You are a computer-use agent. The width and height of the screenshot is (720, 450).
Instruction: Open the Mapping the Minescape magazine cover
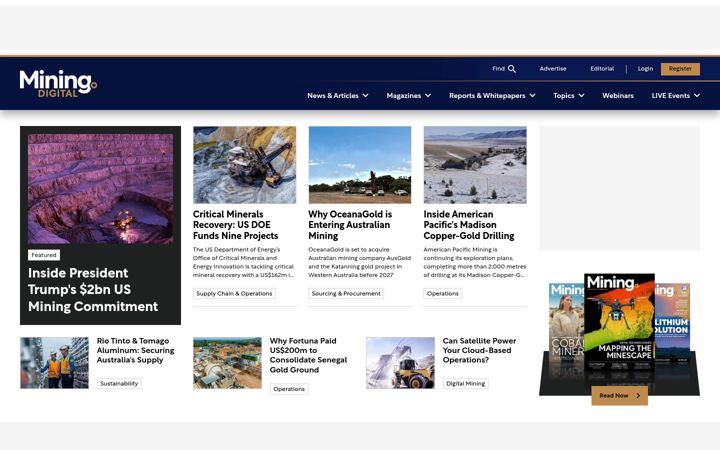(x=619, y=322)
